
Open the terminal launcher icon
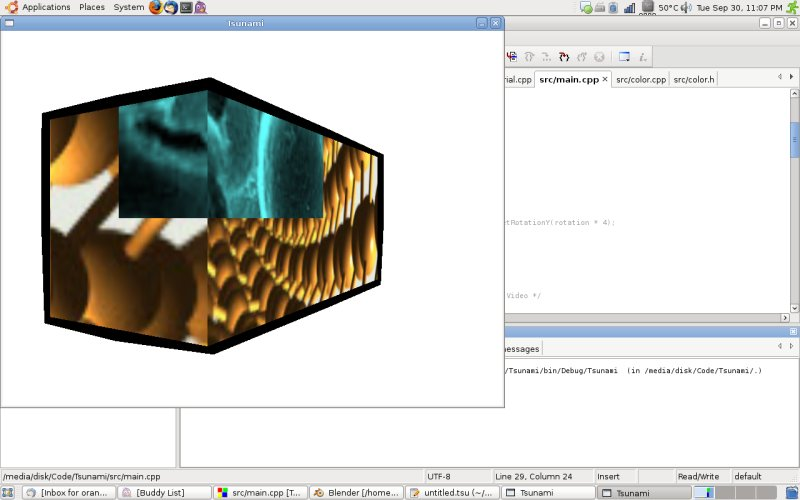(x=186, y=7)
